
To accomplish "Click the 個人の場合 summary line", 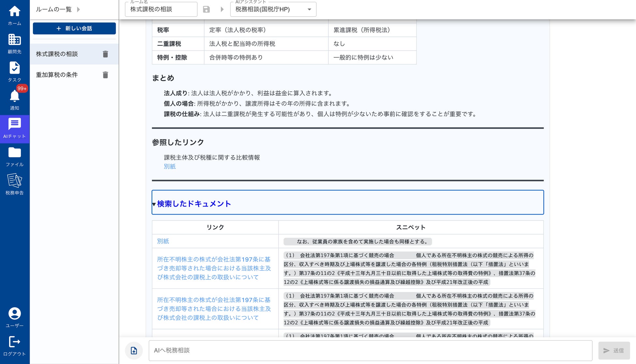I will tap(258, 104).
